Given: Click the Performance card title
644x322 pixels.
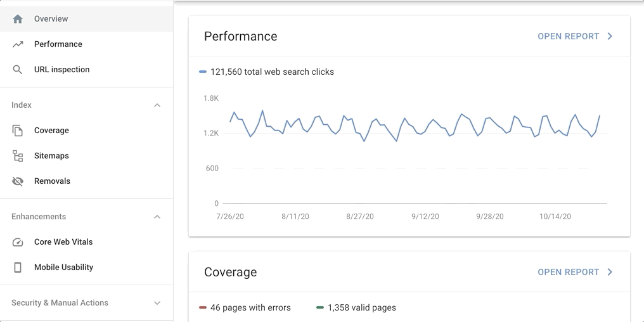Looking at the screenshot, I should (x=241, y=36).
